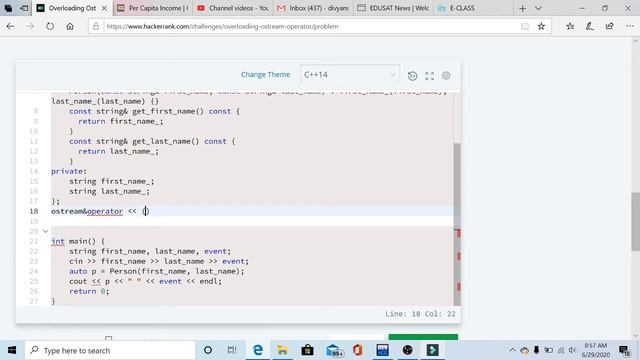Reset code with the editor restore icon
The height and width of the screenshot is (360, 640).
tap(412, 76)
